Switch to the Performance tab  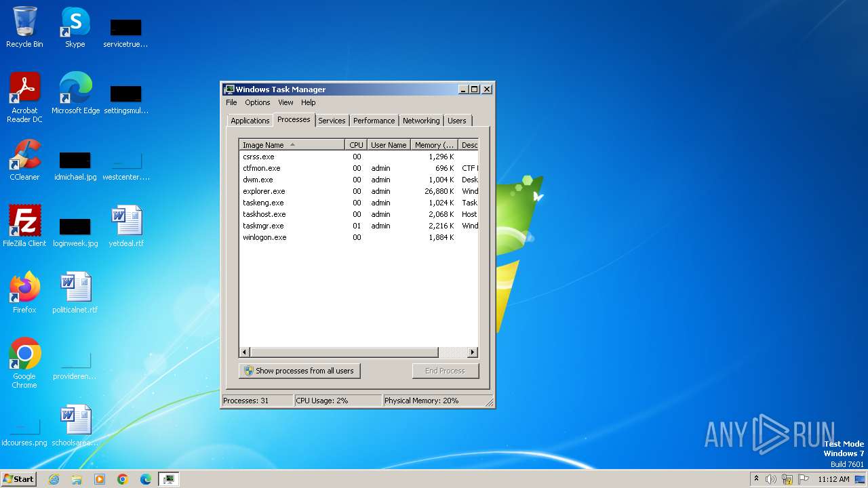tap(374, 121)
